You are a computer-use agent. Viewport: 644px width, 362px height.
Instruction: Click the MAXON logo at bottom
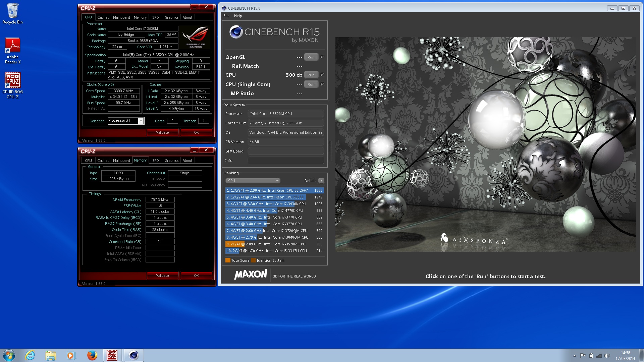tap(251, 275)
